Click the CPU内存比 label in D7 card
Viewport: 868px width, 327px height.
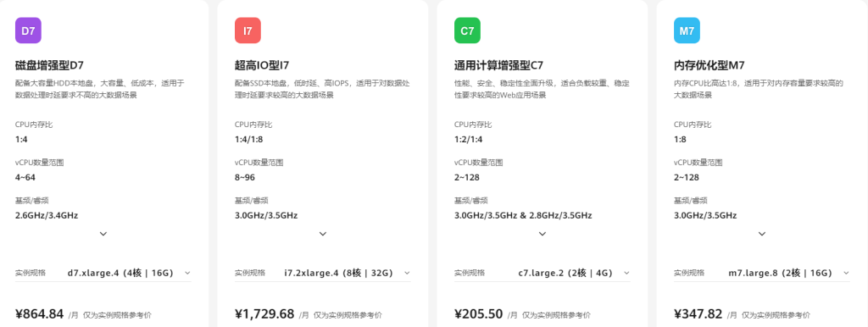pos(34,125)
